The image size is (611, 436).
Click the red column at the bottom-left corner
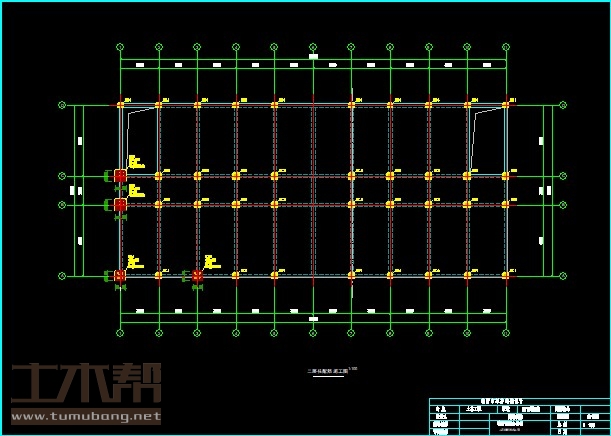(119, 275)
